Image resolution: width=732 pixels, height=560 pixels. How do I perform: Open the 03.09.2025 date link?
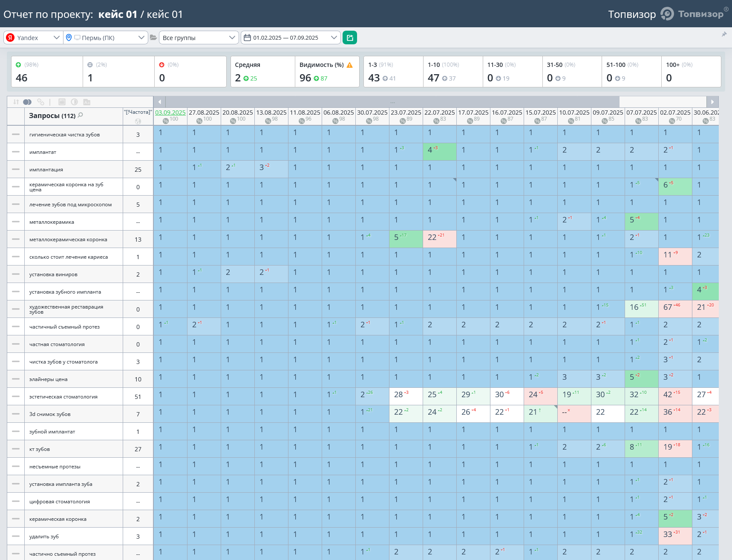tap(170, 113)
